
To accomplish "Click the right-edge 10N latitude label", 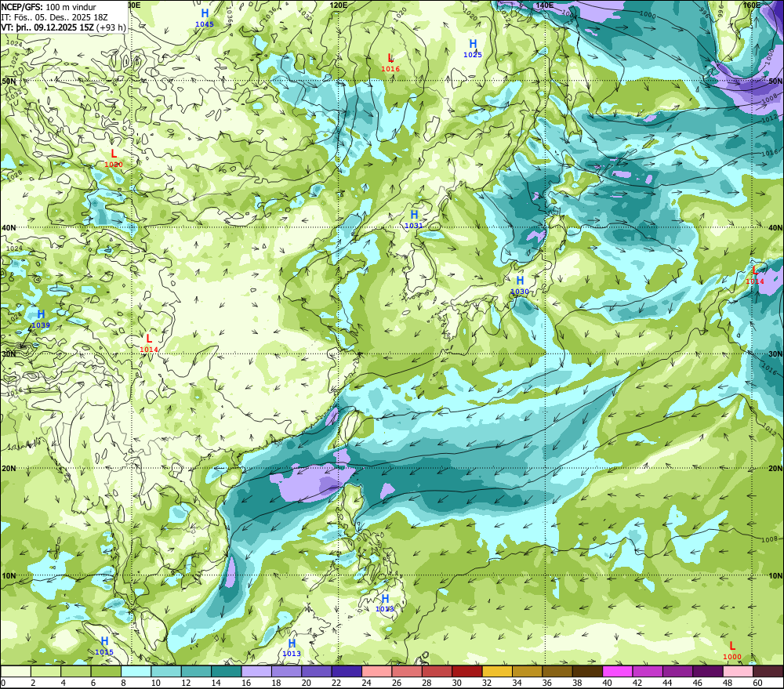I will [775, 575].
